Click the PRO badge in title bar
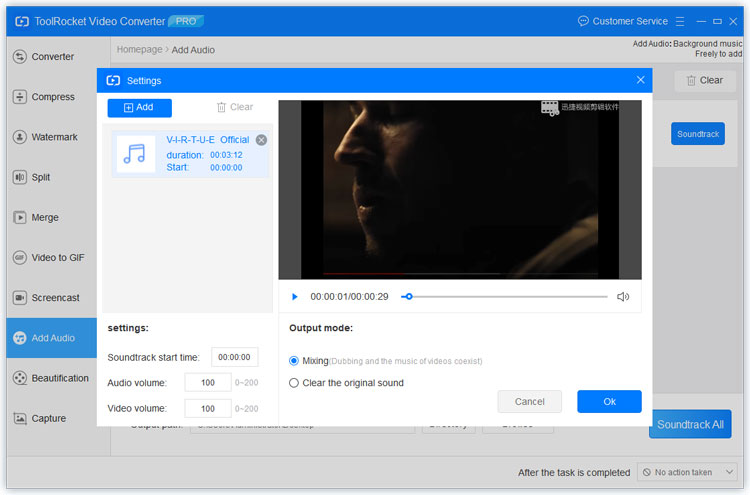This screenshot has height=495, width=750. [x=186, y=21]
